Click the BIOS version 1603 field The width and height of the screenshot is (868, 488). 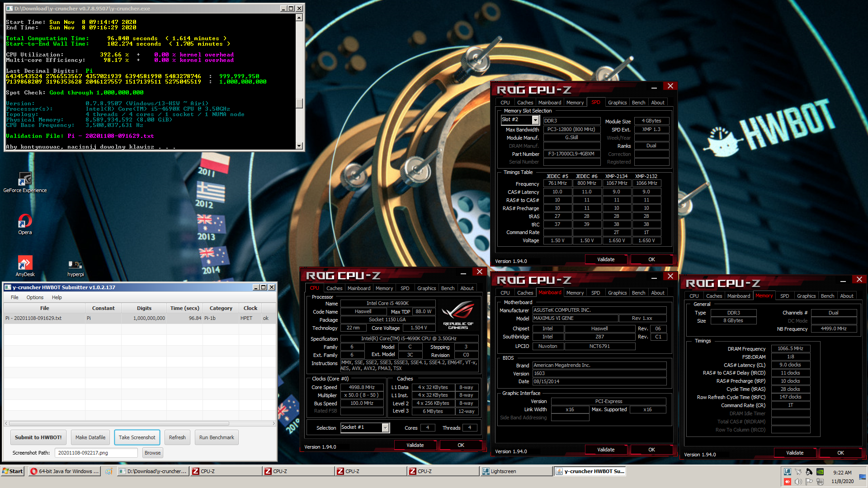point(599,374)
